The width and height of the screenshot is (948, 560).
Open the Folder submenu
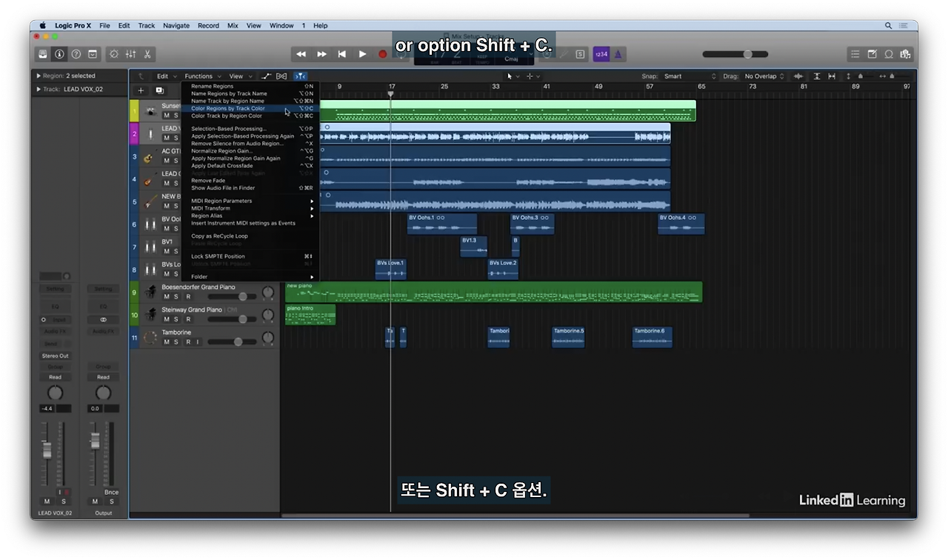tap(252, 276)
